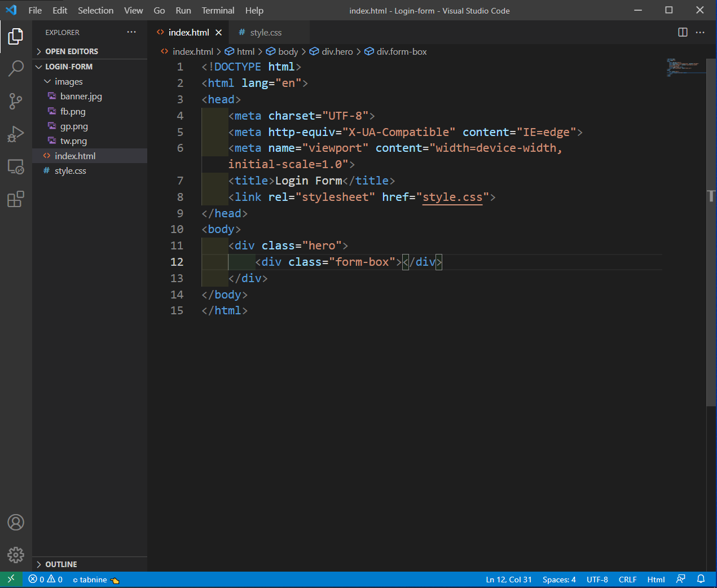Click the tabnine status bar item
The width and height of the screenshot is (717, 588).
point(96,580)
